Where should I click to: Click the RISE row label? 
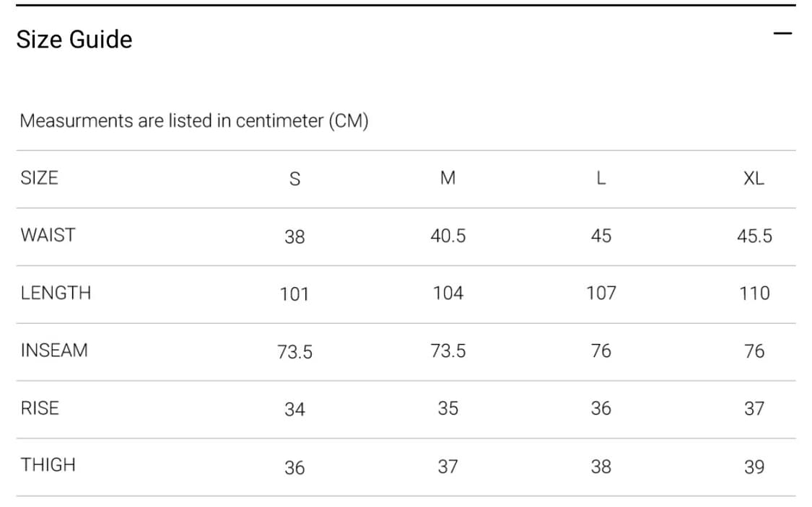pos(40,408)
